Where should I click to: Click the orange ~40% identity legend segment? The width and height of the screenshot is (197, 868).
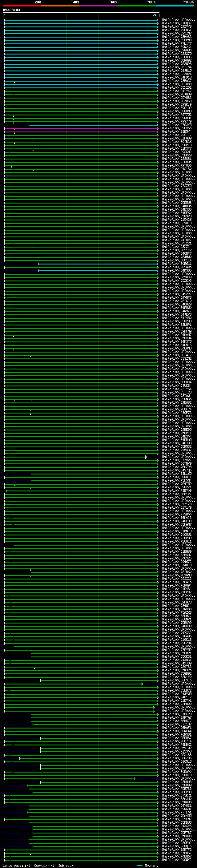(60, 6)
